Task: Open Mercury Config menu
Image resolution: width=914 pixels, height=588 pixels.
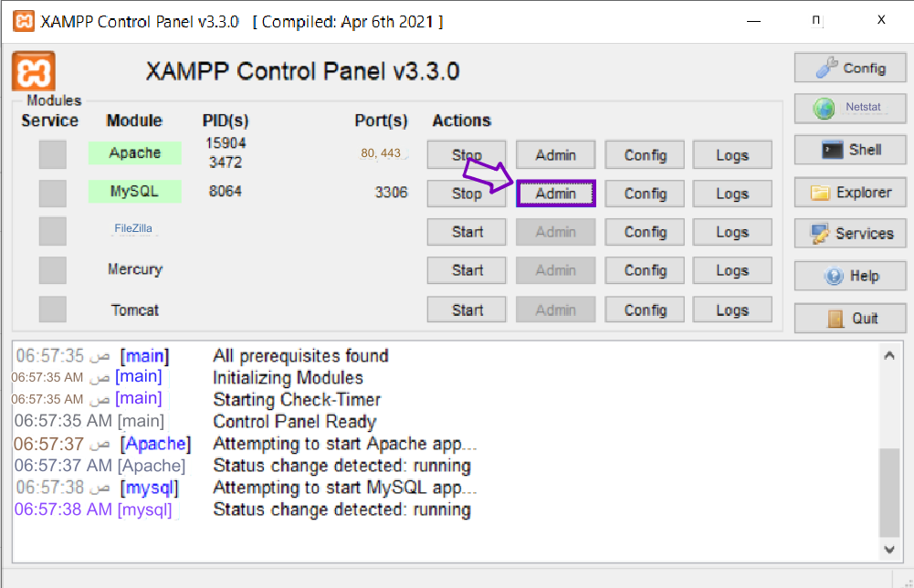Action: point(645,270)
